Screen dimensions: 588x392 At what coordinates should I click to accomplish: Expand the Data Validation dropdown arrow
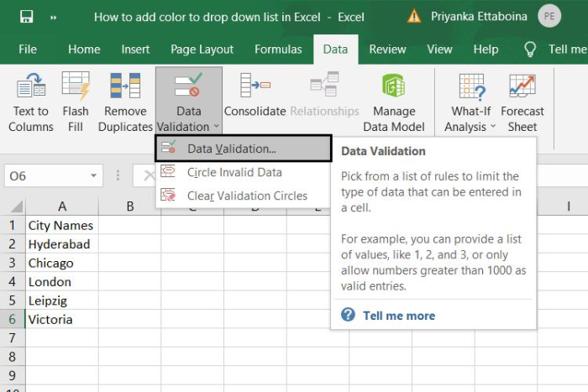pos(216,128)
